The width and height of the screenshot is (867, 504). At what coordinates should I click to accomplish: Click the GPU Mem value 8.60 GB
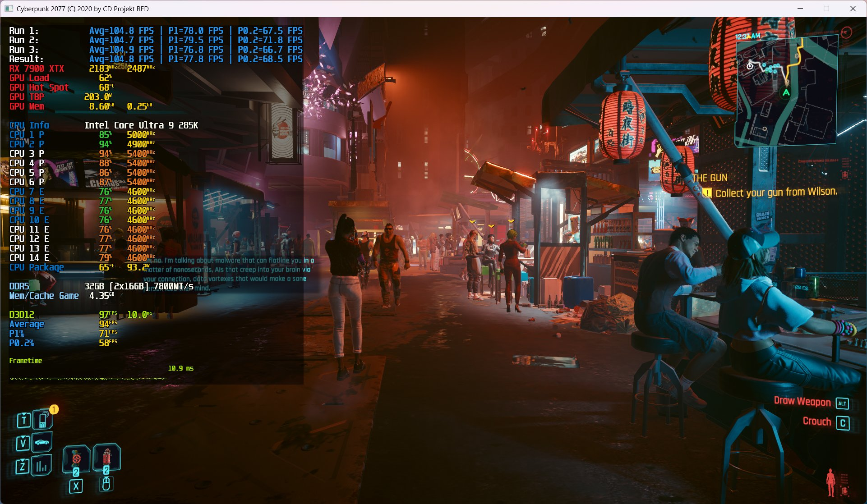(101, 106)
